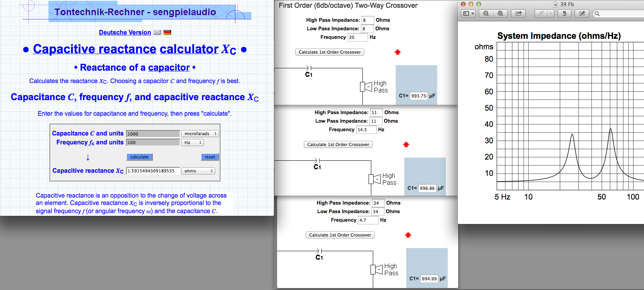Click the search field in Preview toolbar

[618, 14]
